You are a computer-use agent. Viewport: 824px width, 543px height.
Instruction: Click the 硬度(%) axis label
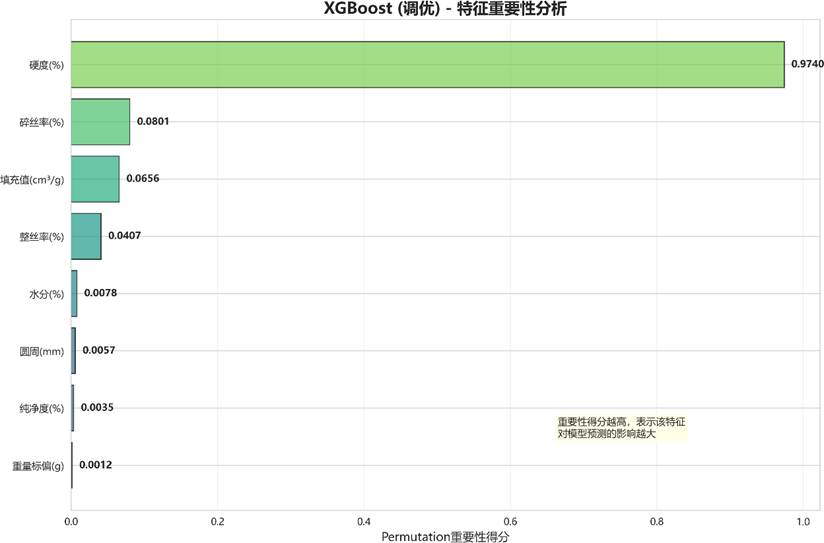pyautogui.click(x=46, y=65)
